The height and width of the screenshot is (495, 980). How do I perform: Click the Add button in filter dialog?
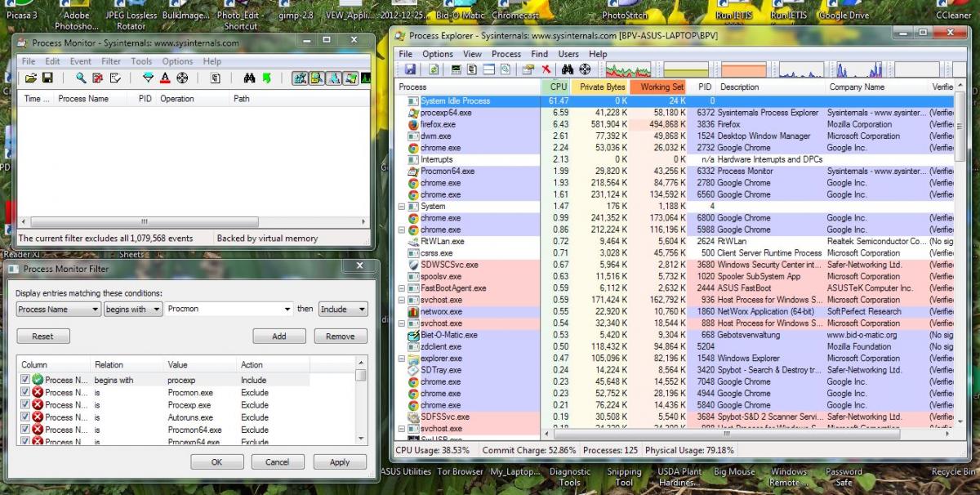(279, 336)
